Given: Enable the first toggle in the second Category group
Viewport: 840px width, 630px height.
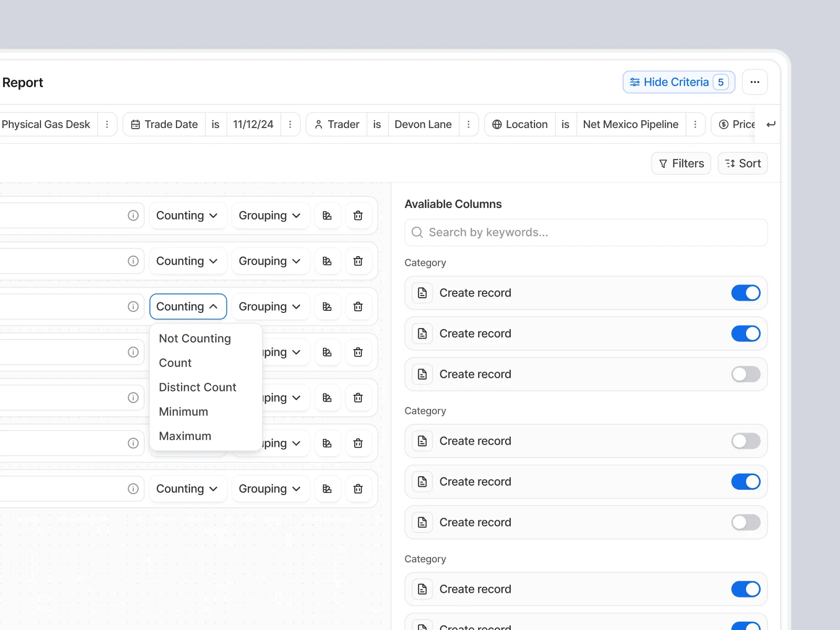Looking at the screenshot, I should tap(745, 441).
